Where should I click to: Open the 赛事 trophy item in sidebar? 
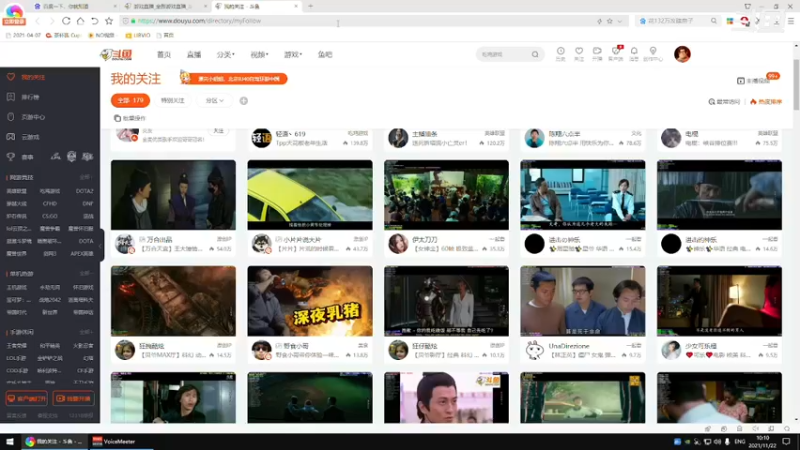21,157
